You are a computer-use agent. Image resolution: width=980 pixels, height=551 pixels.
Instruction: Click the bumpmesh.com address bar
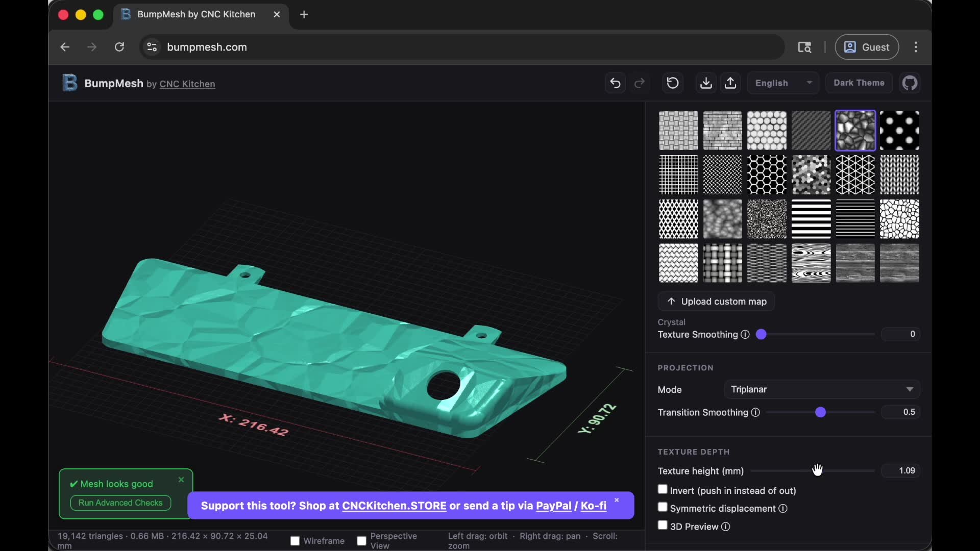pos(462,47)
